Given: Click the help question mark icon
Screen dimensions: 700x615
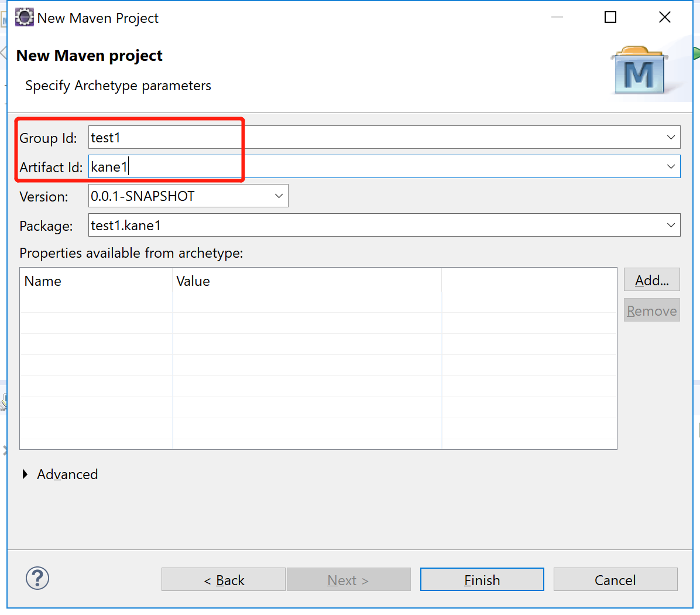Looking at the screenshot, I should click(37, 579).
